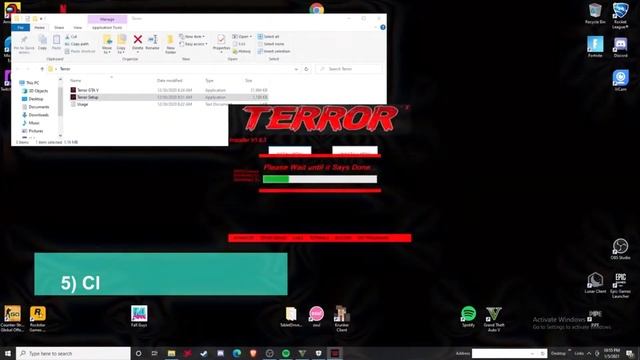
Task: Open the Lunar Client desktop icon
Action: click(595, 283)
